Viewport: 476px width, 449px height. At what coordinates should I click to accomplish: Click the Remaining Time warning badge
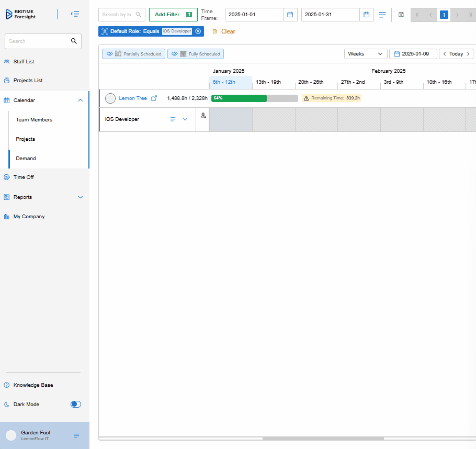pyautogui.click(x=332, y=98)
